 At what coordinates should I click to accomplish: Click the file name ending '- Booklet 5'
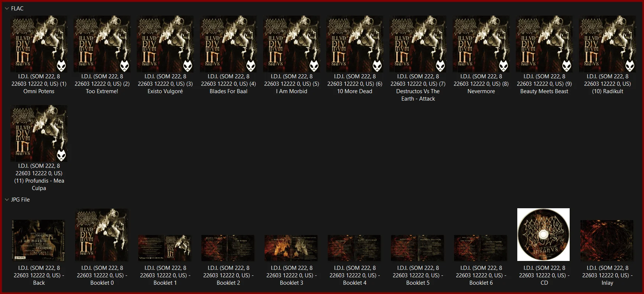[418, 275]
